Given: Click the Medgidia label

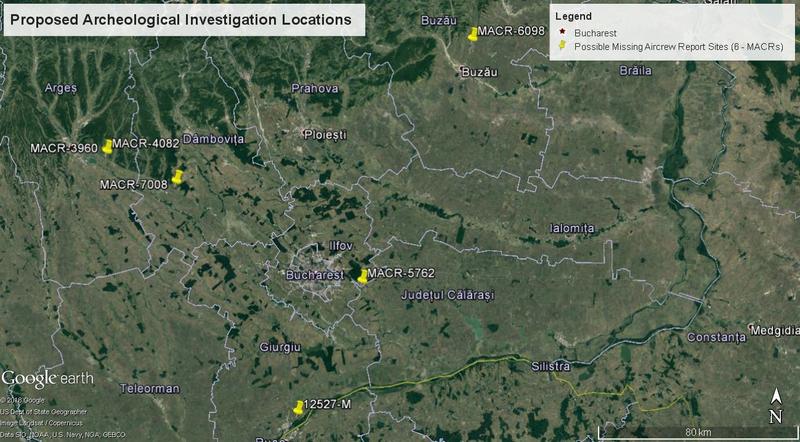Looking at the screenshot, I should point(776,329).
